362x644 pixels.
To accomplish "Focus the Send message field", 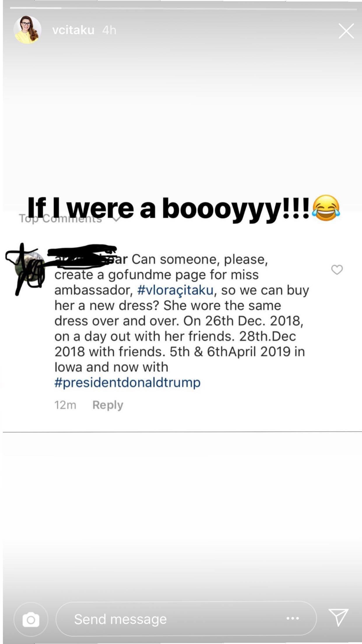I will pyautogui.click(x=186, y=619).
